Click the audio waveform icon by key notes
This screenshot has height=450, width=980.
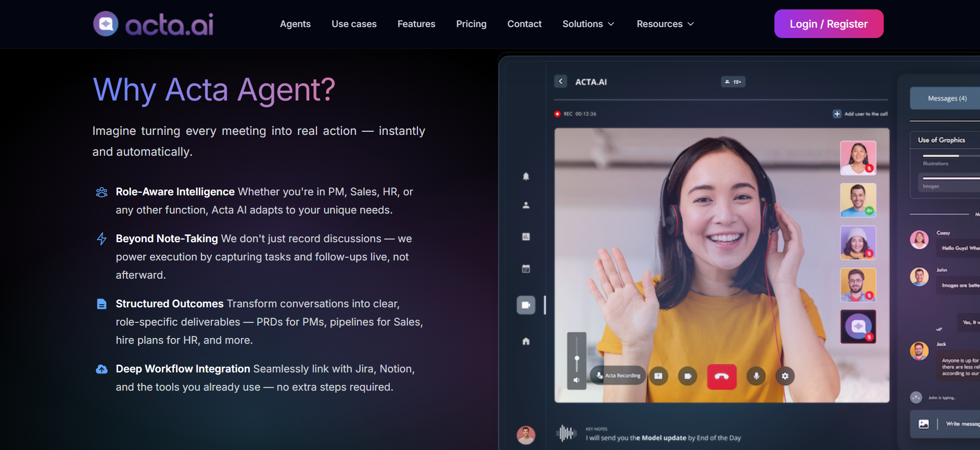coord(567,433)
